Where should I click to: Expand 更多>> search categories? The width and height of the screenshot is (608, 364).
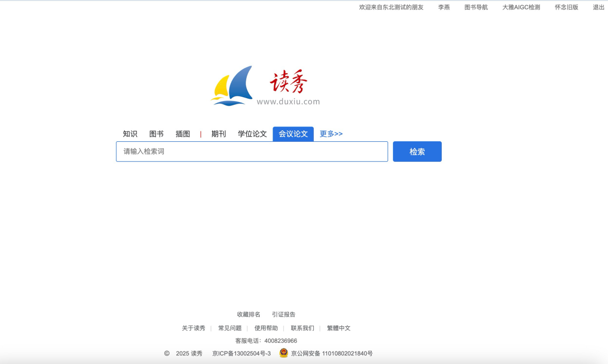pyautogui.click(x=331, y=134)
